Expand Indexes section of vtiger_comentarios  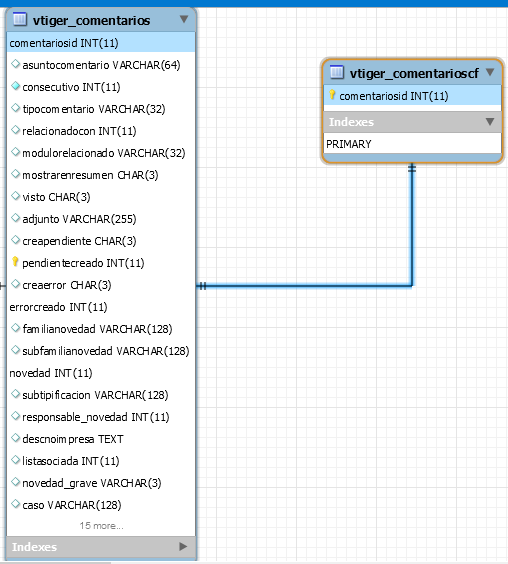click(x=183, y=546)
